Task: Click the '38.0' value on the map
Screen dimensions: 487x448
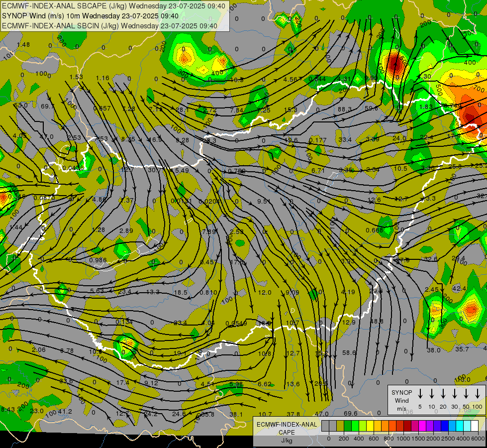Action: tap(434, 350)
